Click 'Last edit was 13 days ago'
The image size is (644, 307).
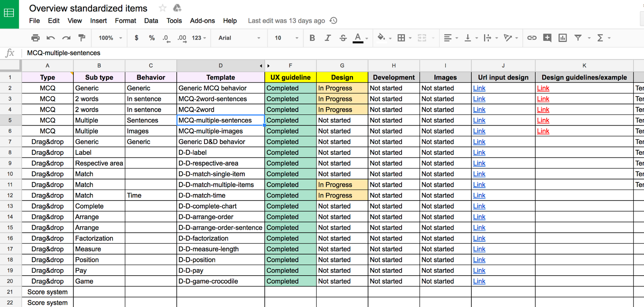[286, 21]
